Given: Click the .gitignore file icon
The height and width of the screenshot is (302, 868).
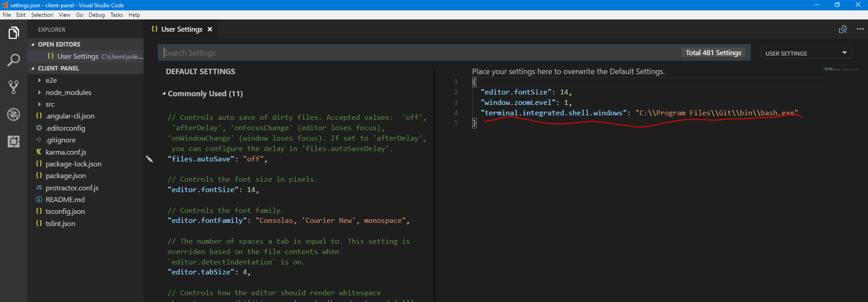Looking at the screenshot, I should click(x=39, y=140).
